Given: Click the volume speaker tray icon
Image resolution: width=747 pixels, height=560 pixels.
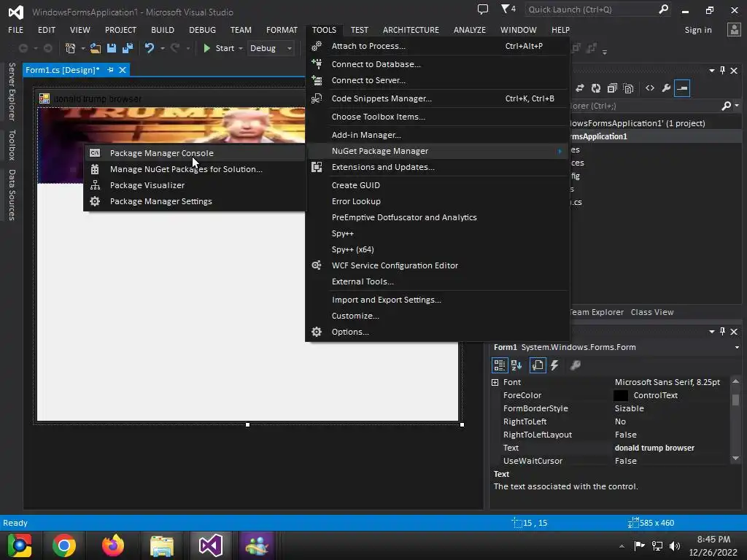Looking at the screenshot, I should tap(675, 546).
